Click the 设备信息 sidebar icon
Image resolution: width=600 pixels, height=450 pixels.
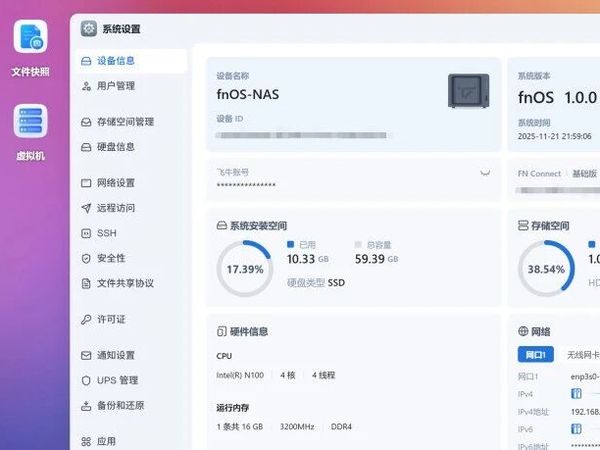coord(86,61)
